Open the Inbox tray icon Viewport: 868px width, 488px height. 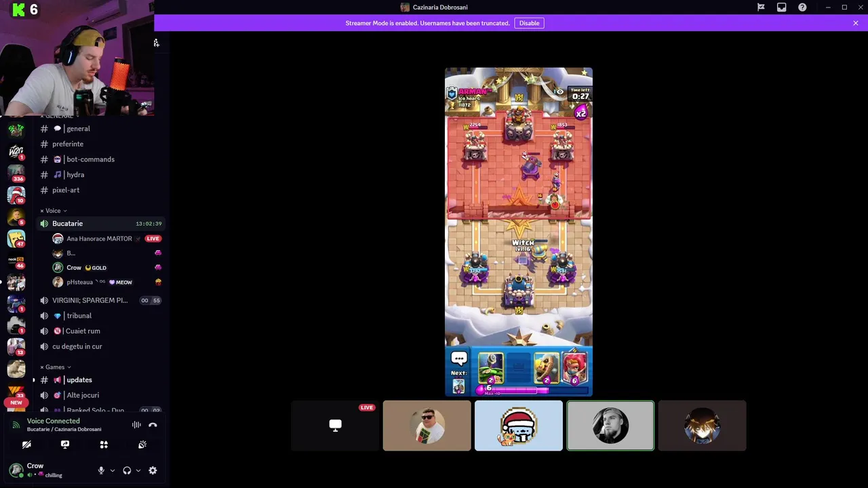(782, 7)
